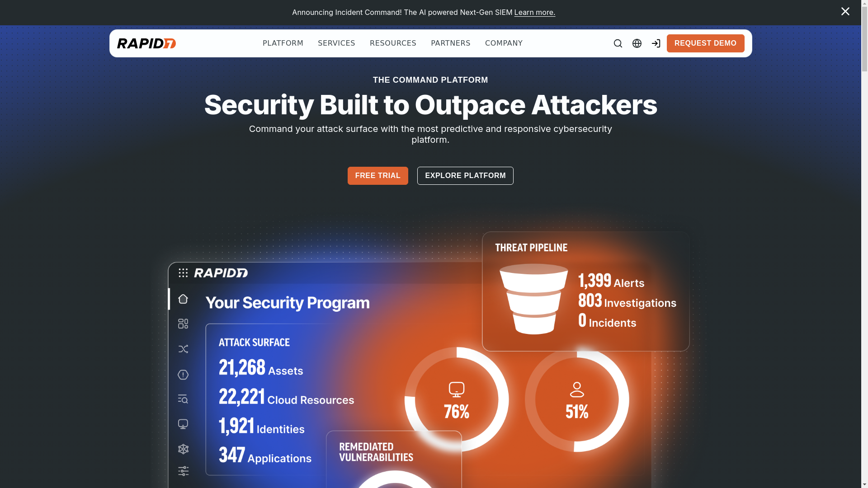This screenshot has width=868, height=488.
Task: Click the user icon in 51% chart
Action: click(x=577, y=389)
